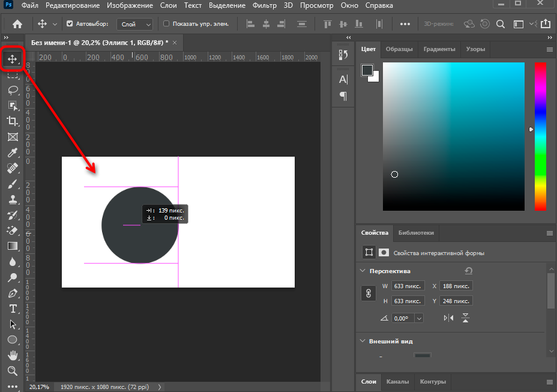Screen dimensions: 557x392
Task: Close the Без имени-1 document tab
Action: tap(175, 43)
